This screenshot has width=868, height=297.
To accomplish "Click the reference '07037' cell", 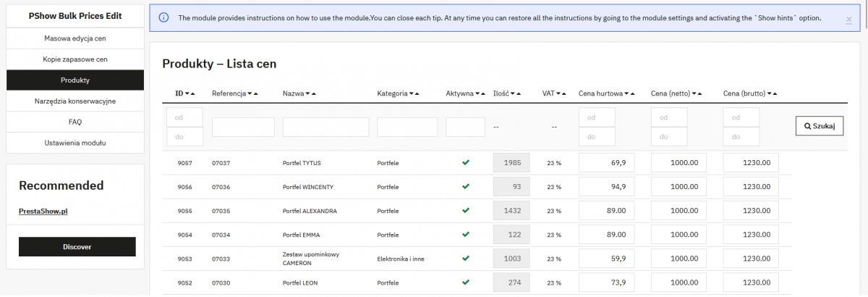I will 221,163.
